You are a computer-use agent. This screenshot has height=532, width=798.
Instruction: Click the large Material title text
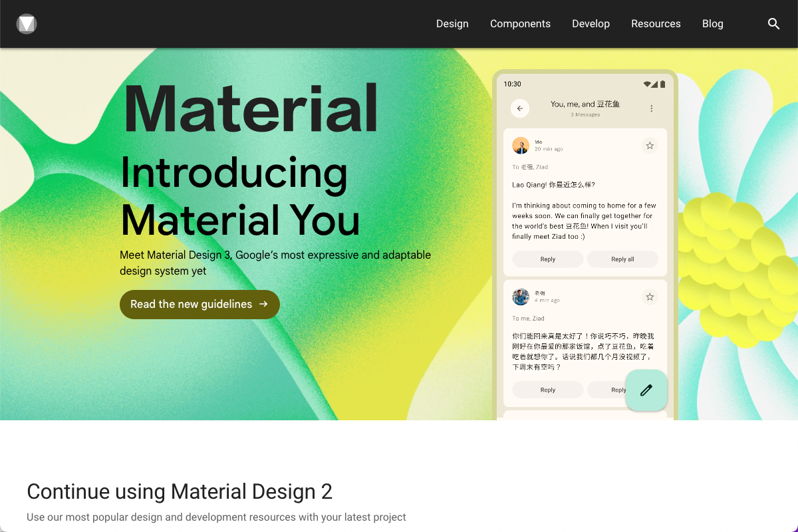(x=251, y=108)
